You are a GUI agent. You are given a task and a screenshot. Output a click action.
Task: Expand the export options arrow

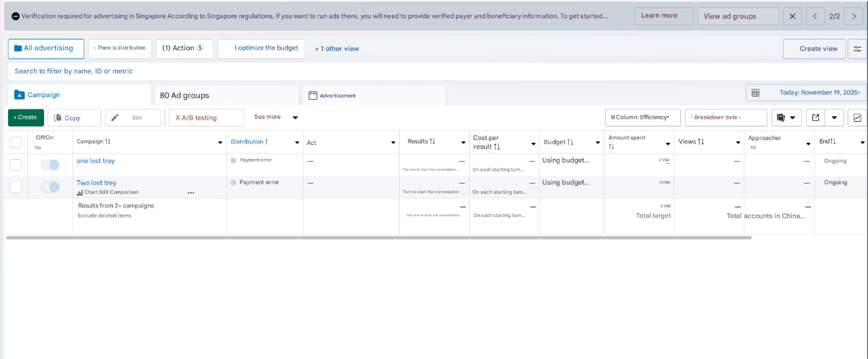[834, 118]
